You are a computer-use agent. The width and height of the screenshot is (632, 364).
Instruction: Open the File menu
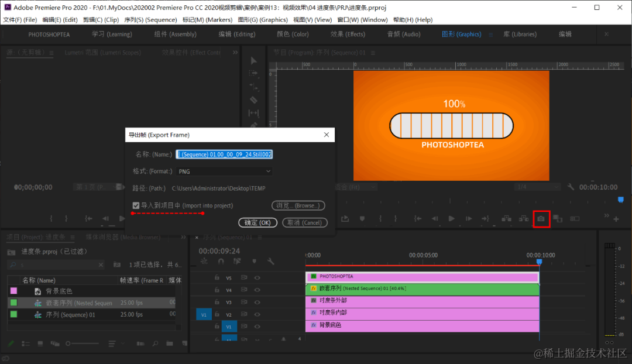pyautogui.click(x=20, y=20)
